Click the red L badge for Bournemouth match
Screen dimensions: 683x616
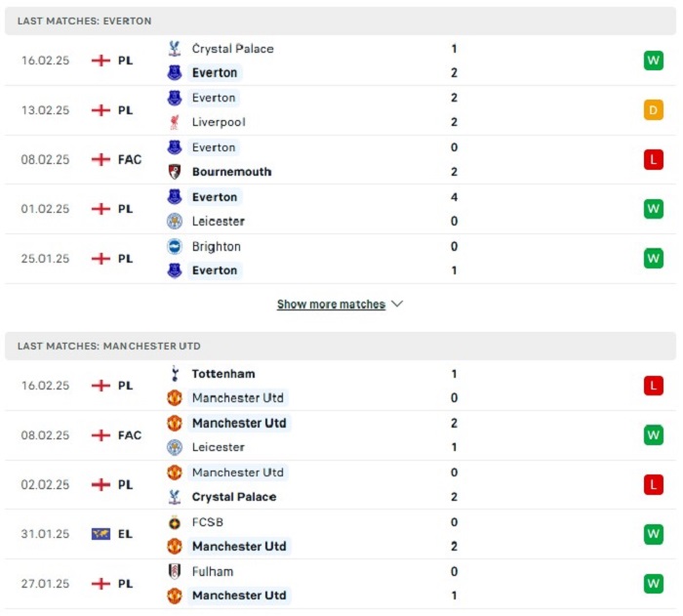point(654,159)
